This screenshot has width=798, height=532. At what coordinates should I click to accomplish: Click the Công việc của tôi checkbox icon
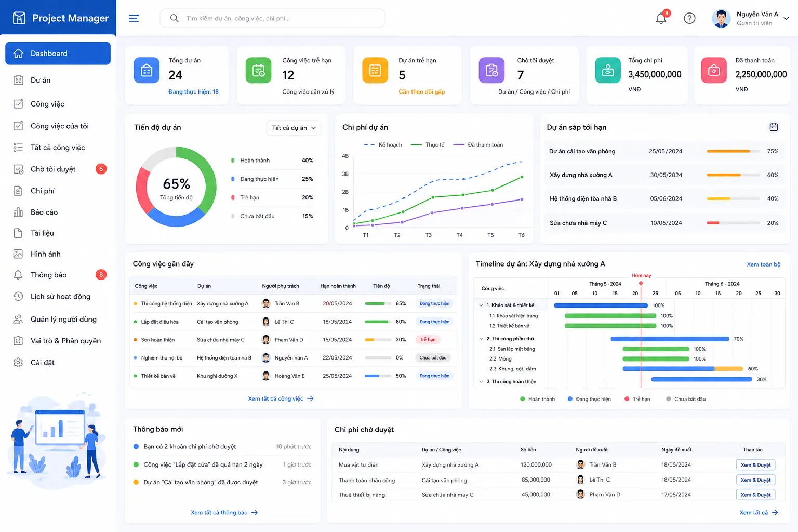18,126
